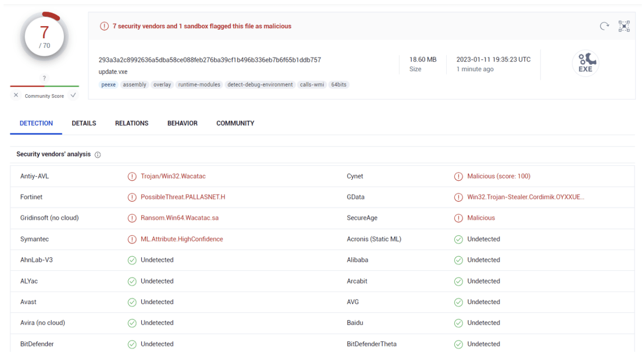This screenshot has width=644, height=364.
Task: Click the green check icon for Avira
Action: [132, 323]
